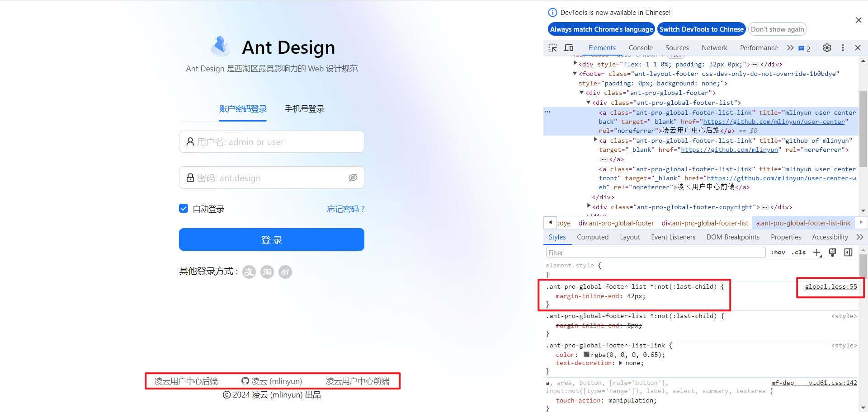
Task: Click the Alipay login icon
Action: pos(249,272)
